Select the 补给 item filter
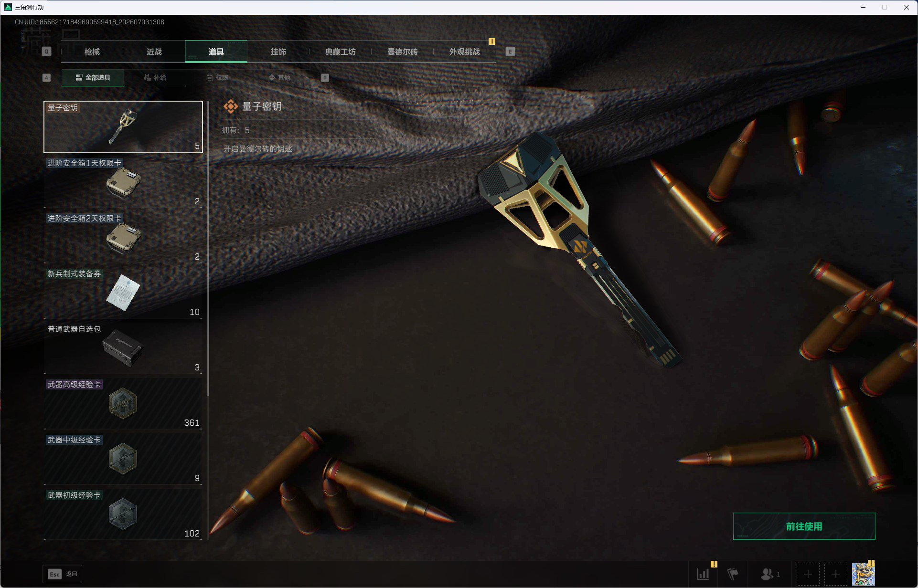Screen dimensions: 918x588 [155, 77]
